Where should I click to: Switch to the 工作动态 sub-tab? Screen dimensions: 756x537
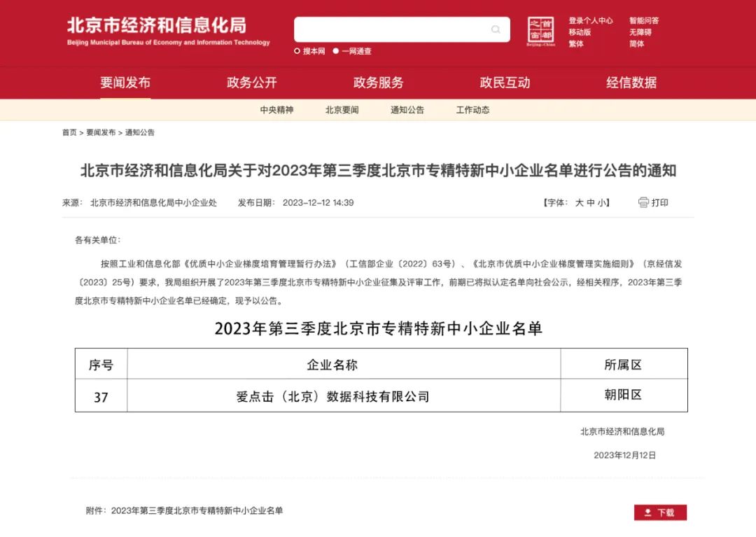[473, 110]
